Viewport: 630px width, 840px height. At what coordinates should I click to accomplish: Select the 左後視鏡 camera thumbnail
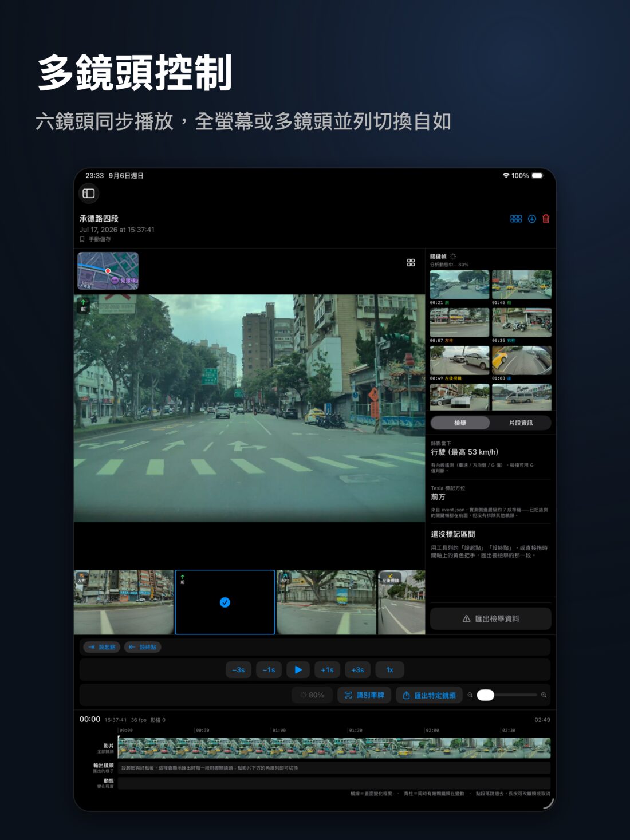401,602
